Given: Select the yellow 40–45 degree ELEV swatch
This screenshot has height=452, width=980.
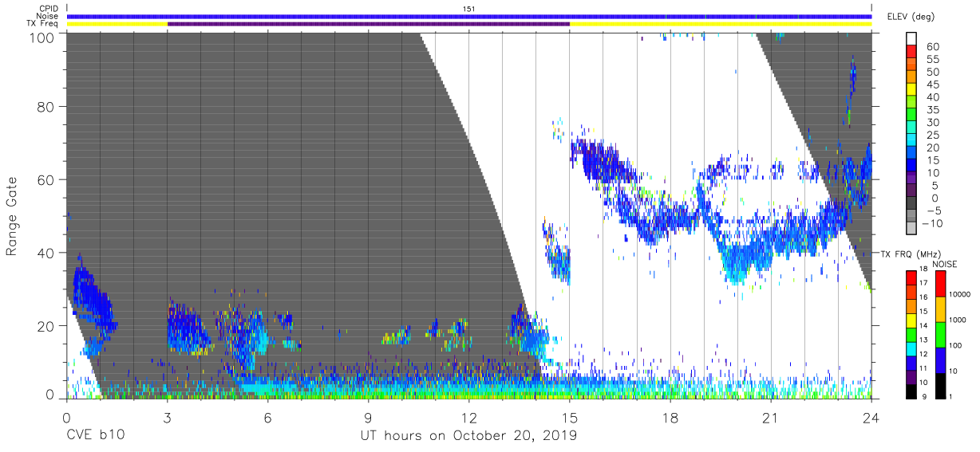Looking at the screenshot, I should pyautogui.click(x=912, y=91).
